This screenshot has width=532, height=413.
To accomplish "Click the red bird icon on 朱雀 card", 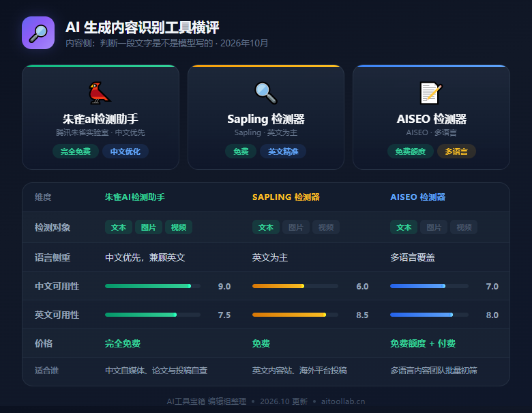I will [100, 93].
